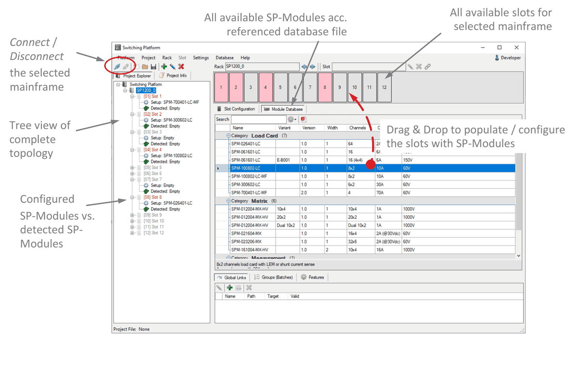Expand the [05] Slot 5 node
The height and width of the screenshot is (368, 588).
[x=132, y=168]
